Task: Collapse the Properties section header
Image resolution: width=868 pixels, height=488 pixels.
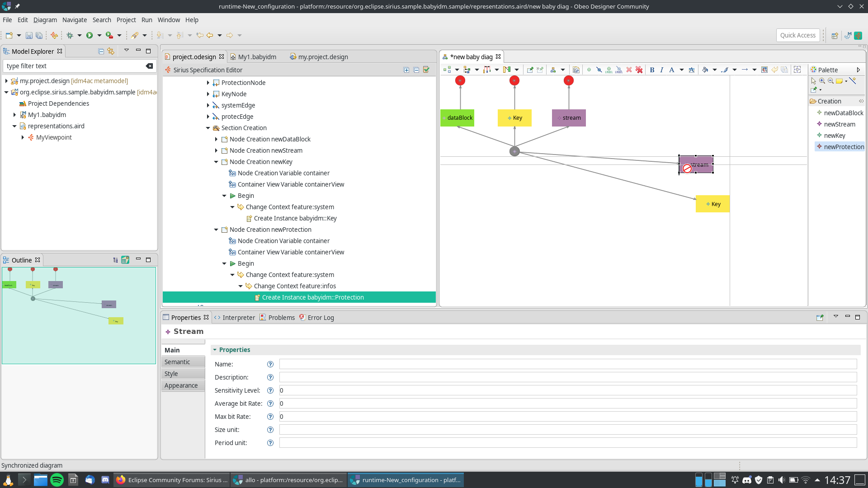Action: (215, 350)
